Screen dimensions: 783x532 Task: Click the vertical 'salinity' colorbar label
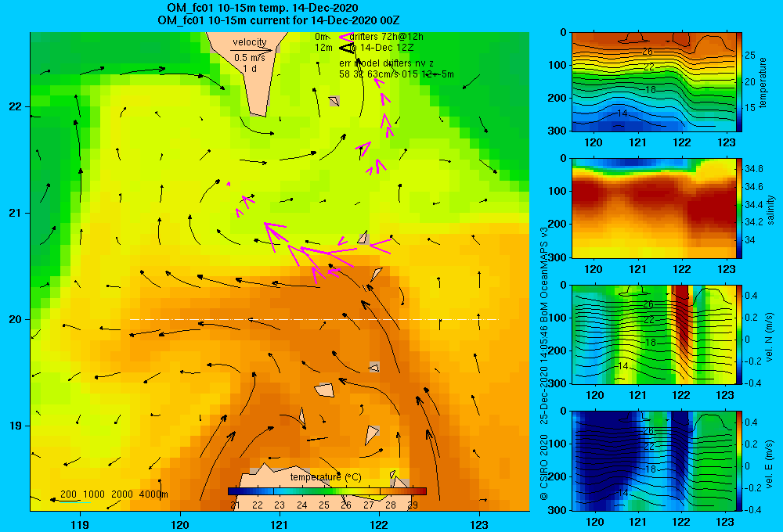coord(770,210)
